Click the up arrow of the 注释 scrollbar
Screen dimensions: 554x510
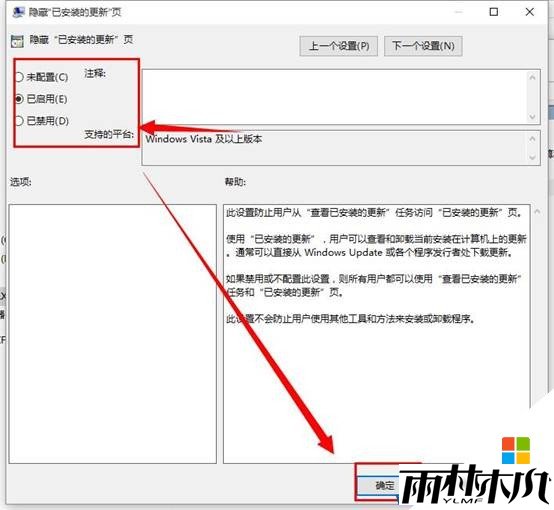532,77
